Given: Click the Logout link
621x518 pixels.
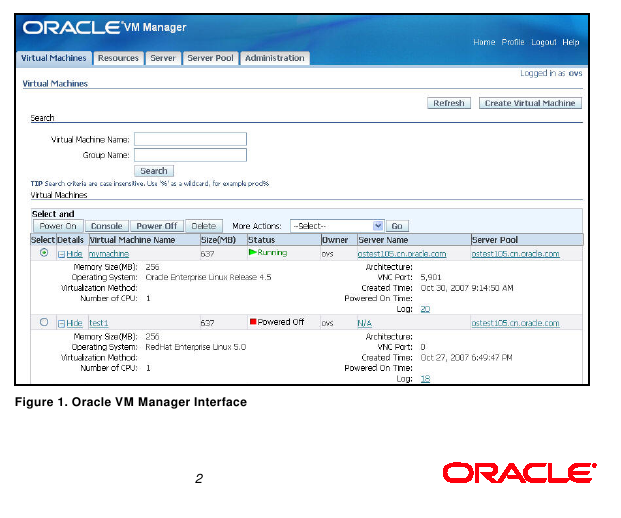Looking at the screenshot, I should 543,42.
